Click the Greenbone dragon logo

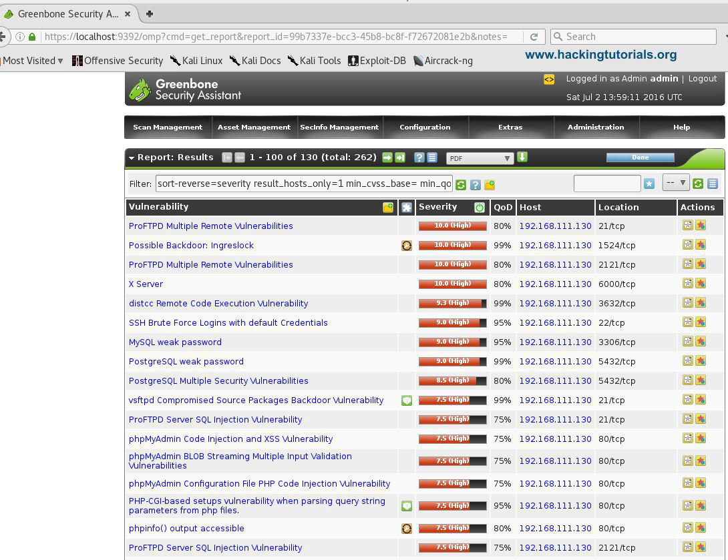(x=140, y=89)
